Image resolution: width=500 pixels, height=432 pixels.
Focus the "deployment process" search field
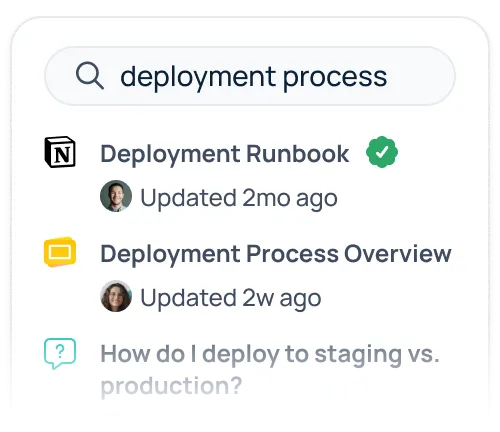250,76
